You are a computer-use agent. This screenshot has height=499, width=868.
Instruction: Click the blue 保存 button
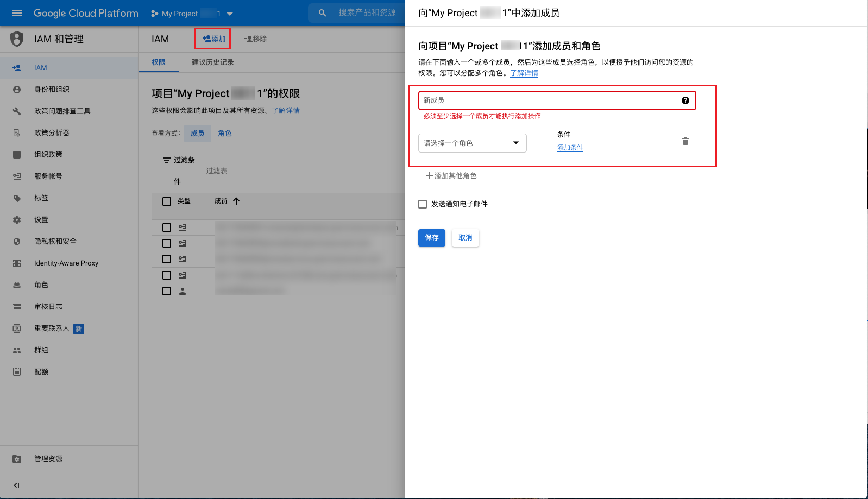click(x=431, y=238)
